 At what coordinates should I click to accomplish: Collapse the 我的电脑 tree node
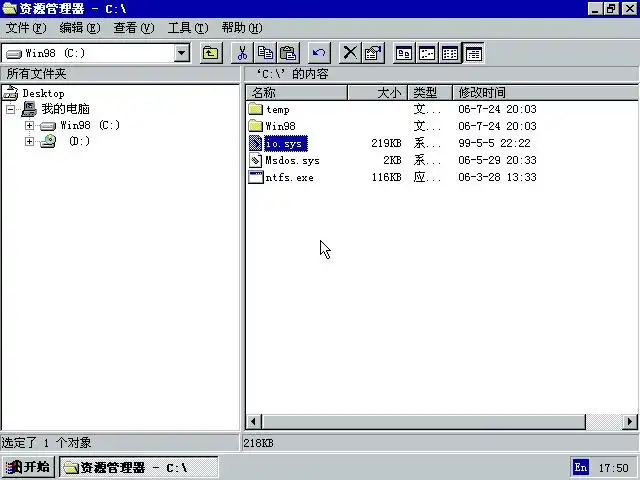(x=11, y=109)
